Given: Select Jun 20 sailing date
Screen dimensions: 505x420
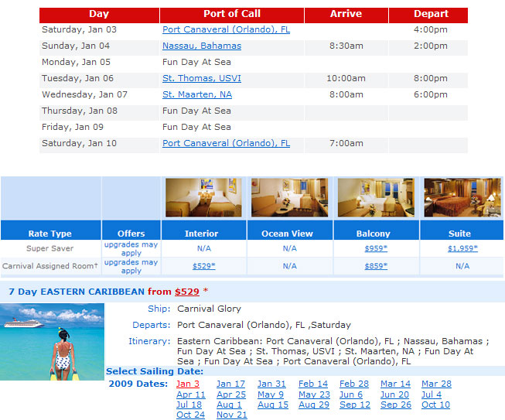Looking at the screenshot, I should coord(394,394).
